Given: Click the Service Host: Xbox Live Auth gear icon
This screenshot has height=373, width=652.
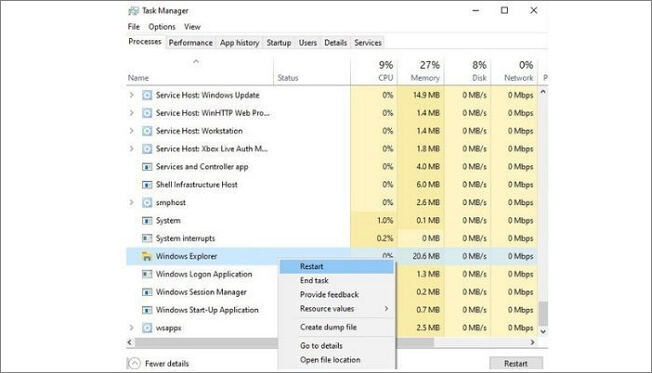Looking at the screenshot, I should click(147, 149).
